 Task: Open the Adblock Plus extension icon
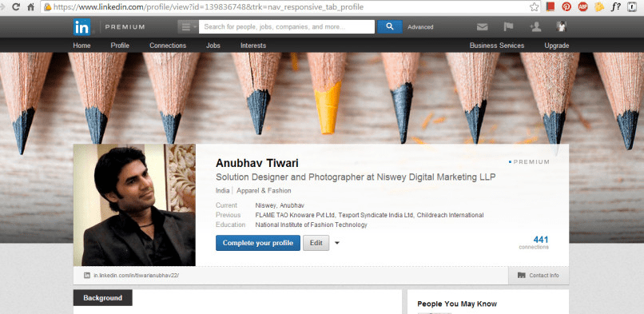click(582, 6)
